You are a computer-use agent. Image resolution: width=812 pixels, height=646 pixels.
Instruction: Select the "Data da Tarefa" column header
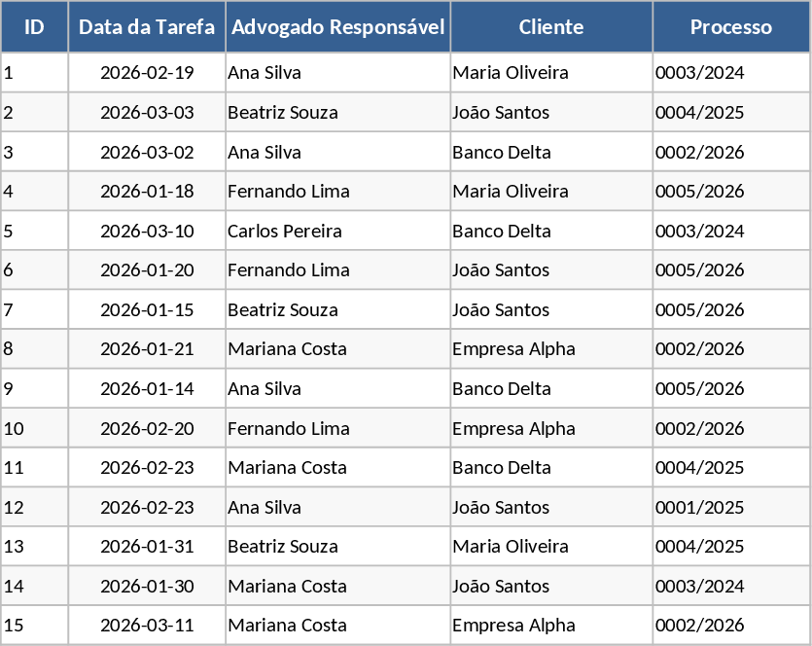click(x=147, y=27)
